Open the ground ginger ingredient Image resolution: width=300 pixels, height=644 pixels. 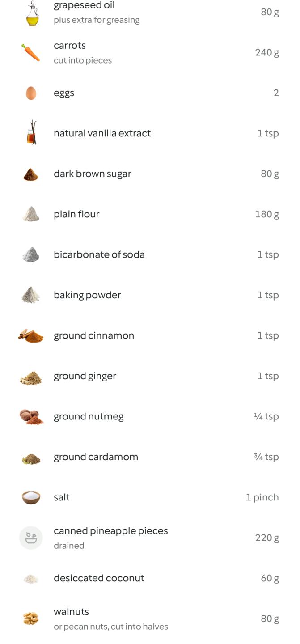click(85, 376)
